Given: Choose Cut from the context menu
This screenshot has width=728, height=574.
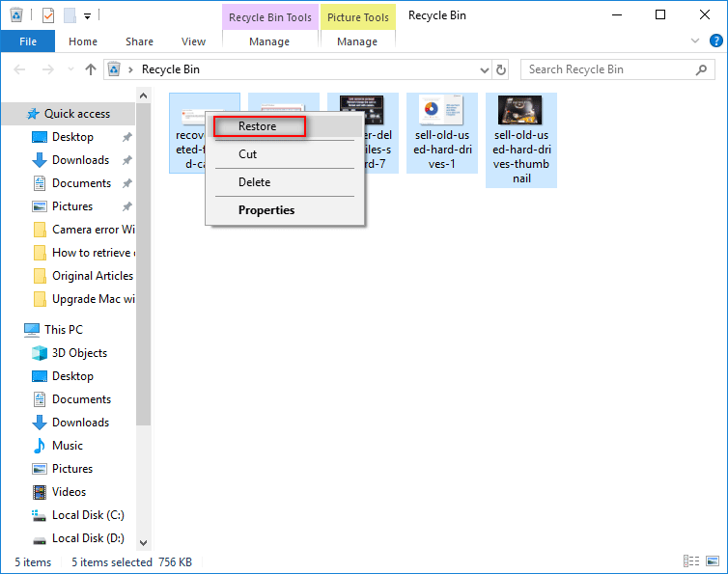Looking at the screenshot, I should click(x=285, y=154).
